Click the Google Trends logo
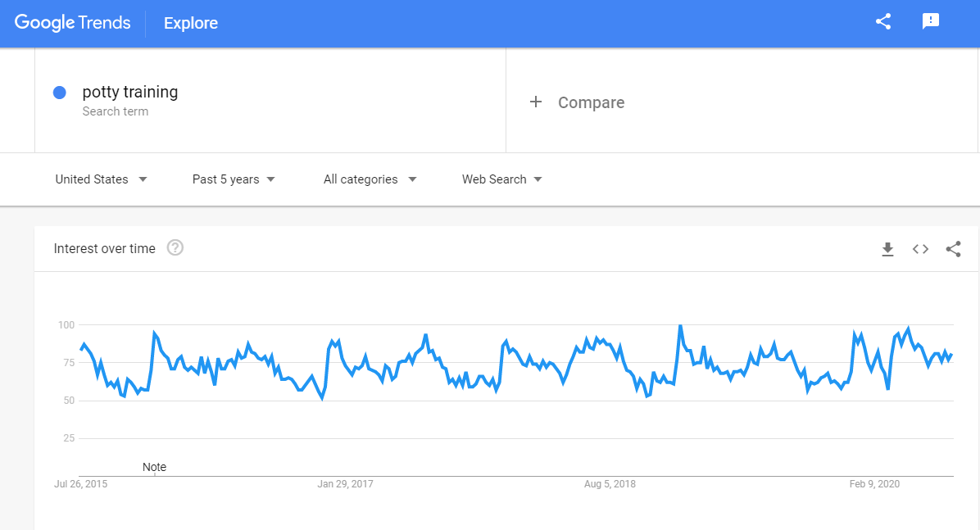Viewport: 980px width, 530px height. click(x=72, y=23)
